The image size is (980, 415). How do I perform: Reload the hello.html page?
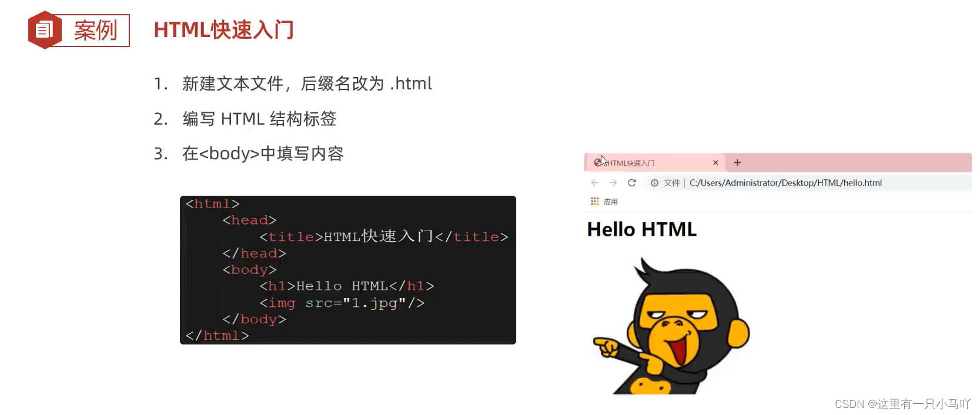point(632,183)
